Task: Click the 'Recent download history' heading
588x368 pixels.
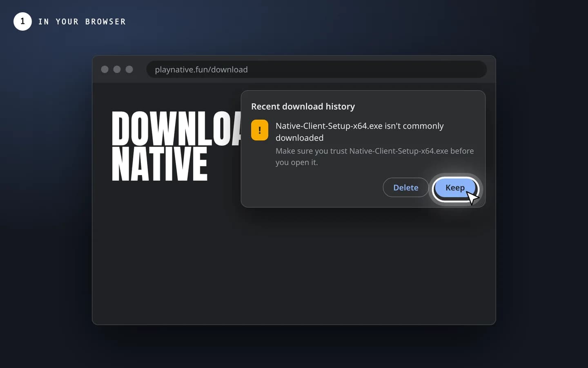Action: (x=303, y=106)
